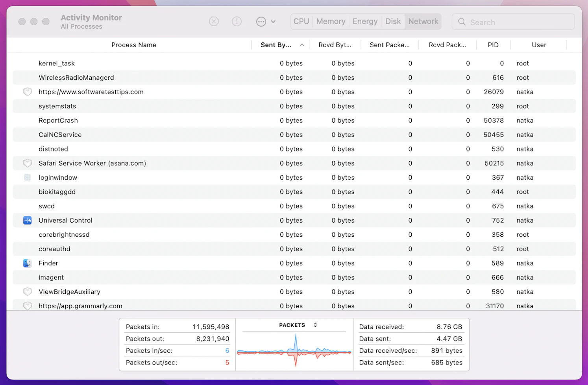Open process info using the (i) toolbar icon
Screen dimensions: 588x385
(x=237, y=22)
